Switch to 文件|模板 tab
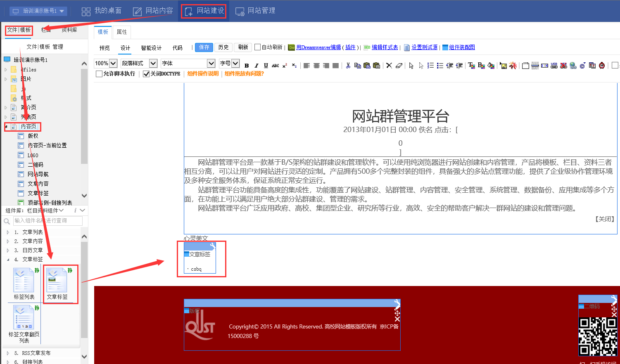This screenshot has width=620, height=364. tap(19, 30)
